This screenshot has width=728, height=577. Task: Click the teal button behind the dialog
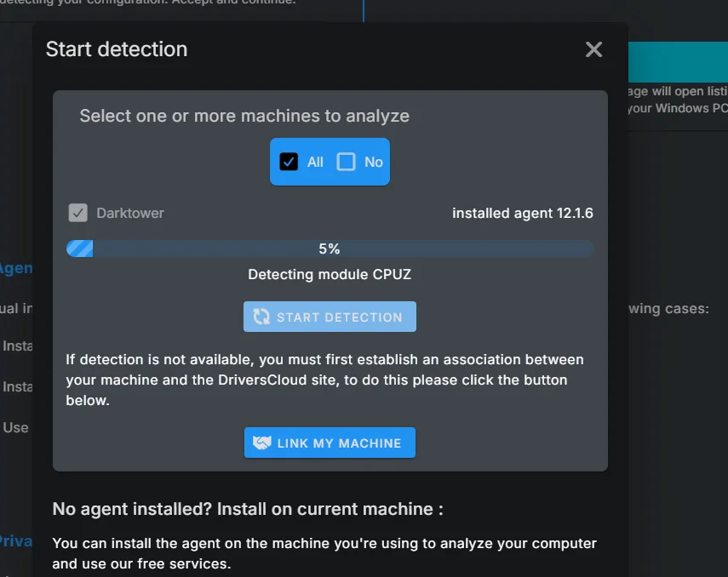click(678, 62)
